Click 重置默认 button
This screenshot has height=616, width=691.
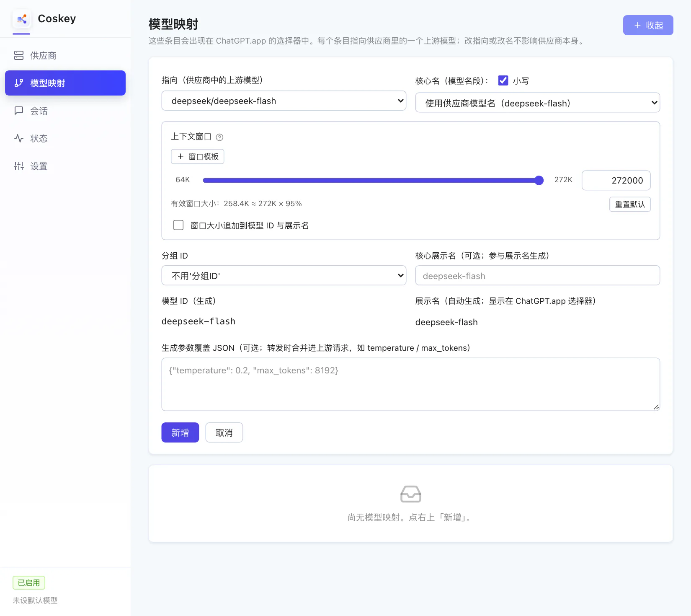(x=630, y=204)
